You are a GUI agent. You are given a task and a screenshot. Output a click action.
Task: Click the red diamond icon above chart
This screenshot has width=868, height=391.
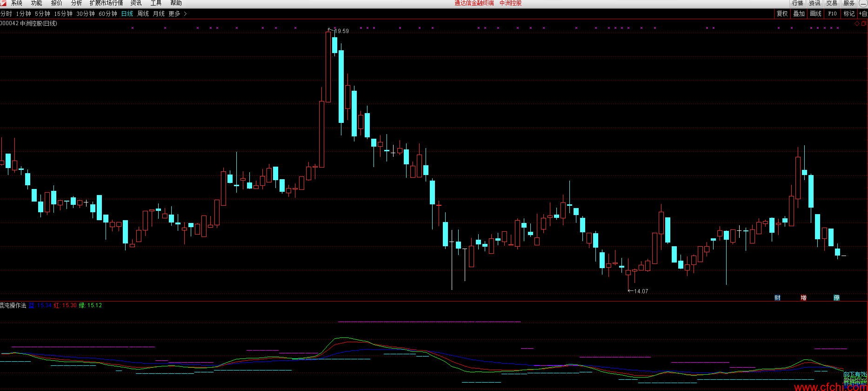coord(857,23)
